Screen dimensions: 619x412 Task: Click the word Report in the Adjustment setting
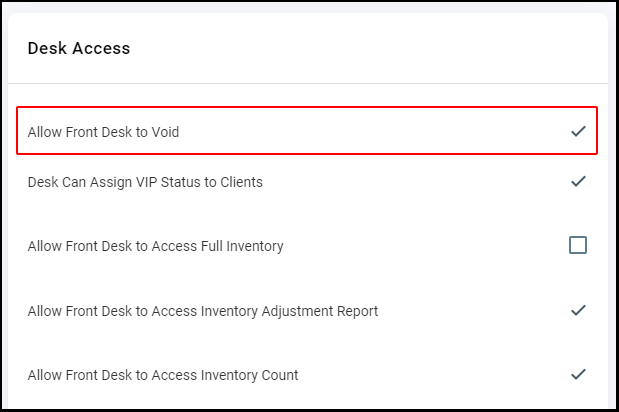(354, 311)
